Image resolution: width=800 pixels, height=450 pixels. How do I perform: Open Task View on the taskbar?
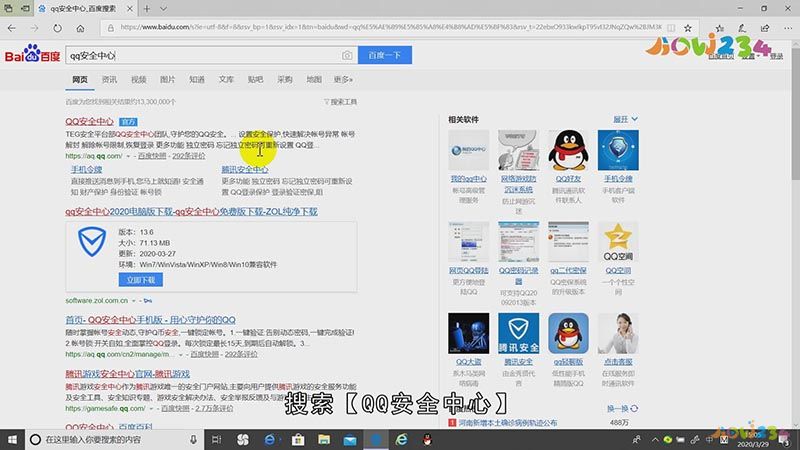216,439
